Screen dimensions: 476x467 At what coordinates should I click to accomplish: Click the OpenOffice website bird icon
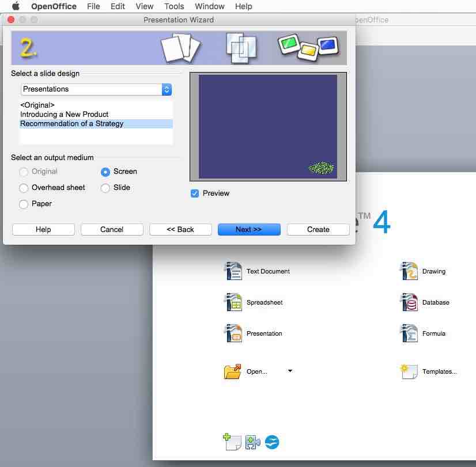coord(272,442)
